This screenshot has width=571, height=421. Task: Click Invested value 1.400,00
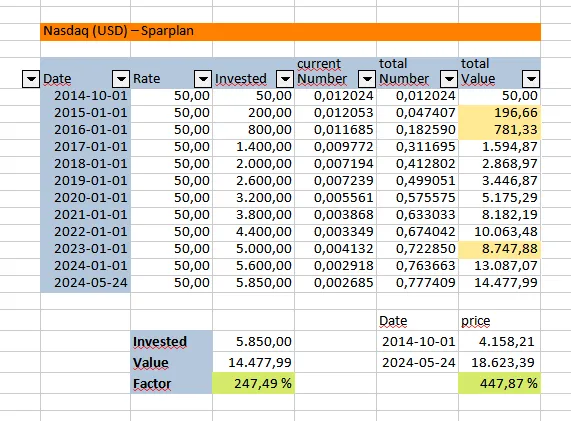tap(253, 147)
